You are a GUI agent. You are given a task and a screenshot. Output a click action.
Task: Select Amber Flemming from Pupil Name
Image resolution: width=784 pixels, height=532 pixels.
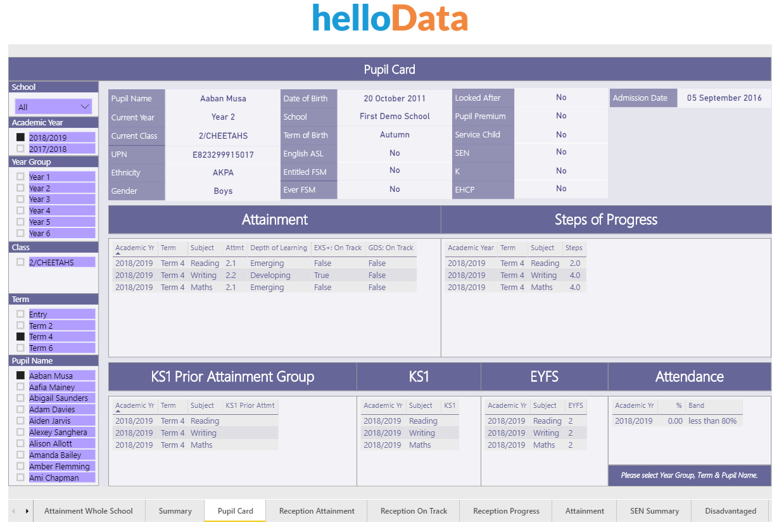tap(20, 466)
